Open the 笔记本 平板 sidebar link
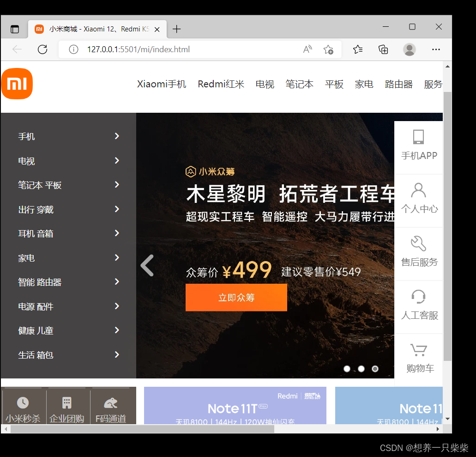476x457 pixels. pos(40,185)
